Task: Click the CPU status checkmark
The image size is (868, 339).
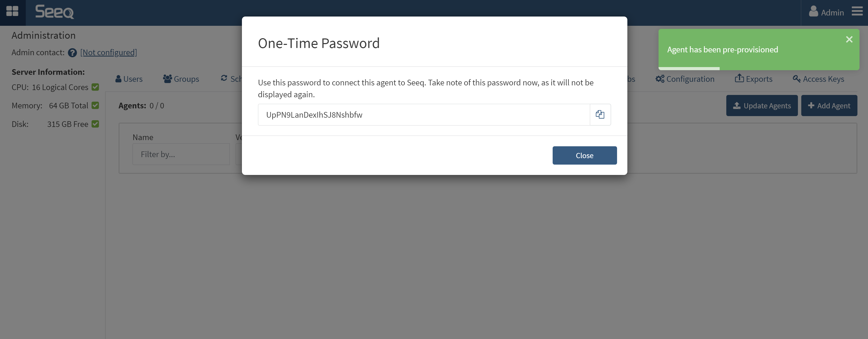Action: [x=95, y=87]
